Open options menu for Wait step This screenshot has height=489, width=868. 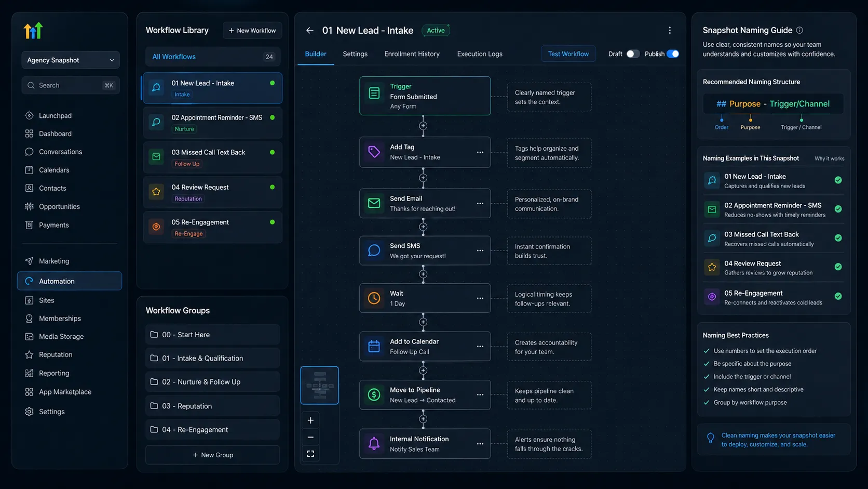click(480, 298)
